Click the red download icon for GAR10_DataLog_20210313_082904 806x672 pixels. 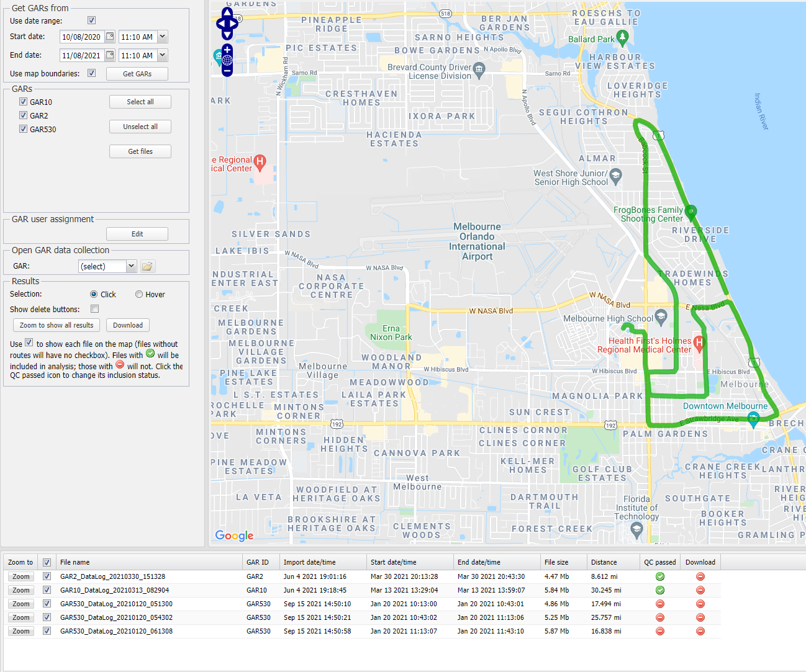(700, 590)
